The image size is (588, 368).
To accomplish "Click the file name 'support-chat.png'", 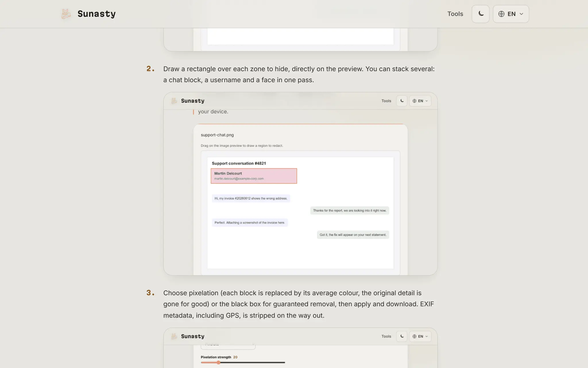I will click(x=217, y=135).
